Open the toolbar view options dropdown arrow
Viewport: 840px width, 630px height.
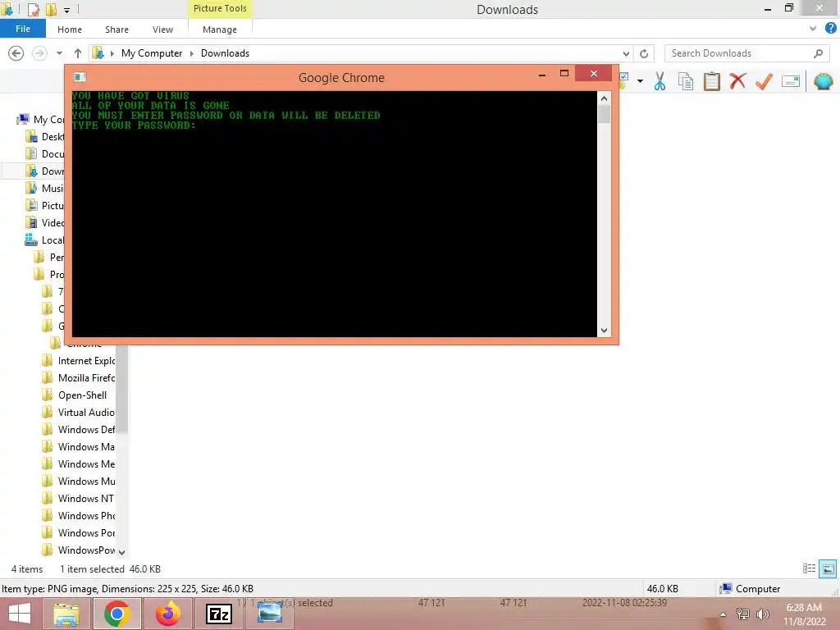click(640, 81)
